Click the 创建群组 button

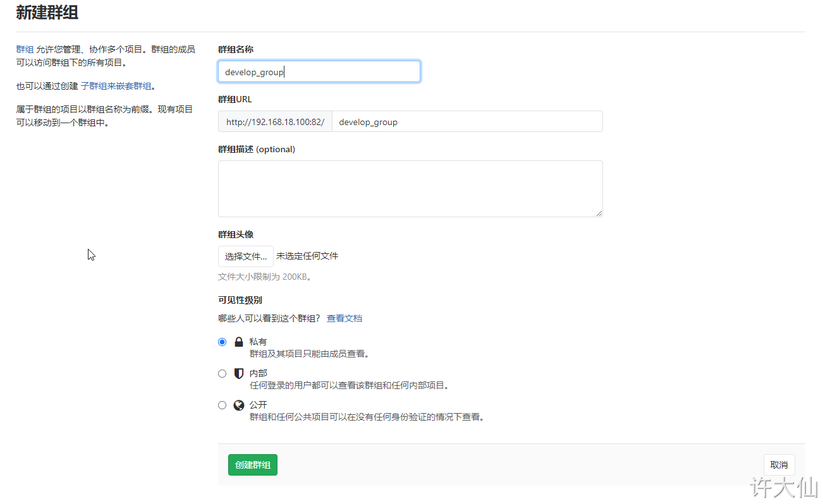[253, 465]
